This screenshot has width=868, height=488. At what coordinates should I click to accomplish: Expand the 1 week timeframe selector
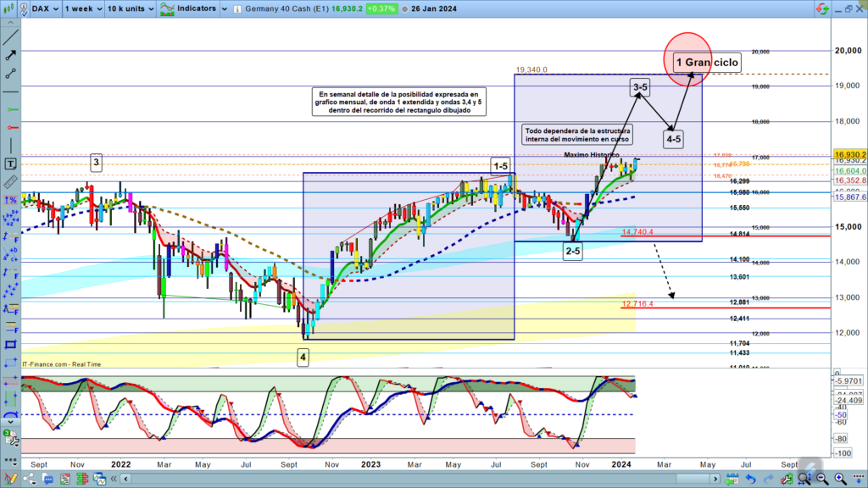click(x=81, y=8)
